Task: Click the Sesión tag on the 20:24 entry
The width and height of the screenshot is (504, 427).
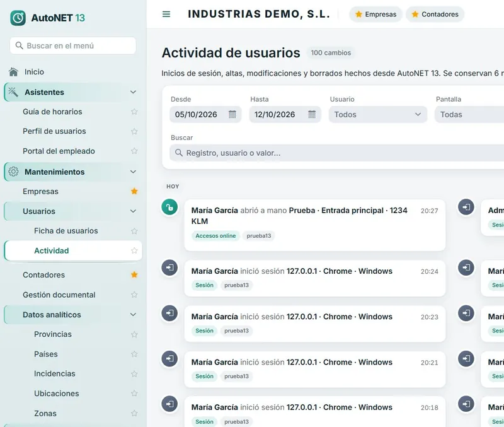Action: [204, 285]
